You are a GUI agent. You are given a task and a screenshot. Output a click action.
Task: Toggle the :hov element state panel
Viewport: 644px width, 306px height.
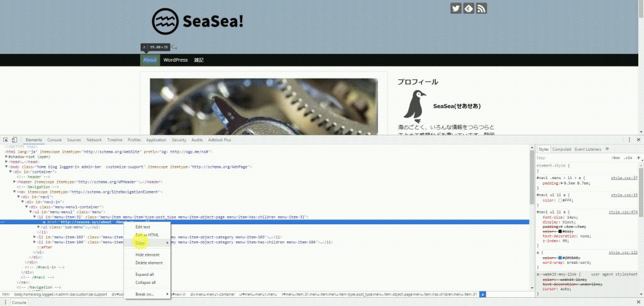[615, 158]
